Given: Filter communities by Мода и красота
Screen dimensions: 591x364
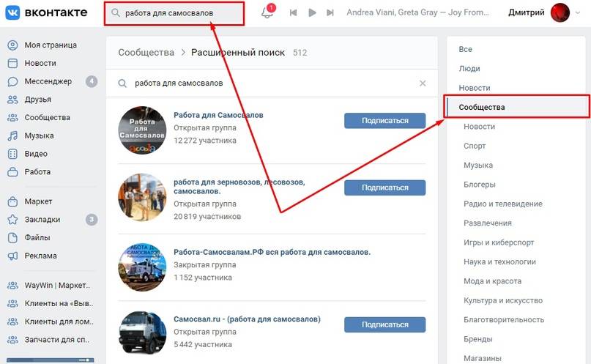Looking at the screenshot, I should point(492,281).
